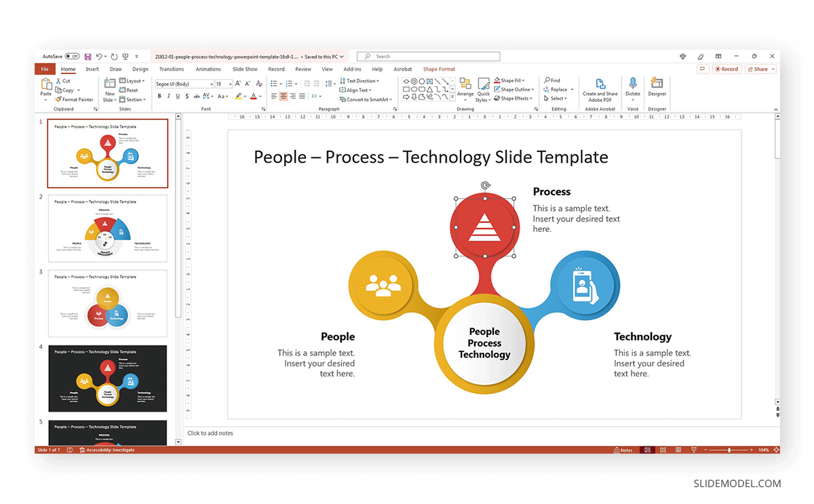Click Create and Share Adobe PDF

600,90
